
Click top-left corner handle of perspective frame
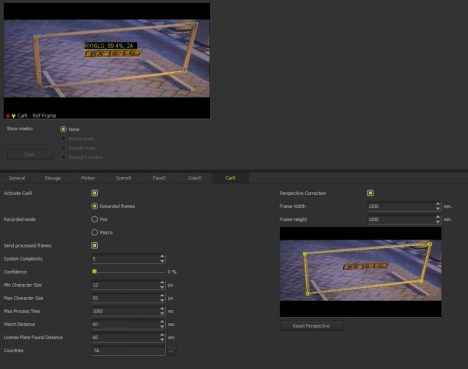pyautogui.click(x=305, y=254)
